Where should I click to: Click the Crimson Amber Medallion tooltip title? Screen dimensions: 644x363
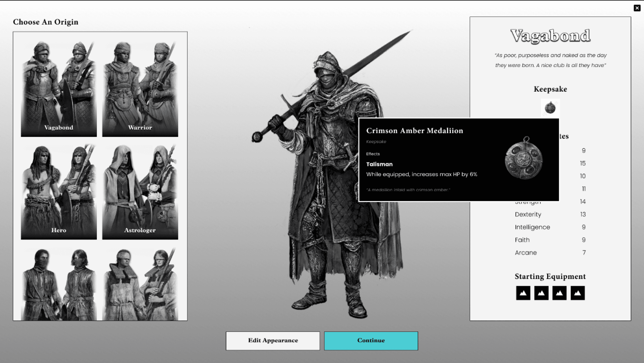coord(415,131)
